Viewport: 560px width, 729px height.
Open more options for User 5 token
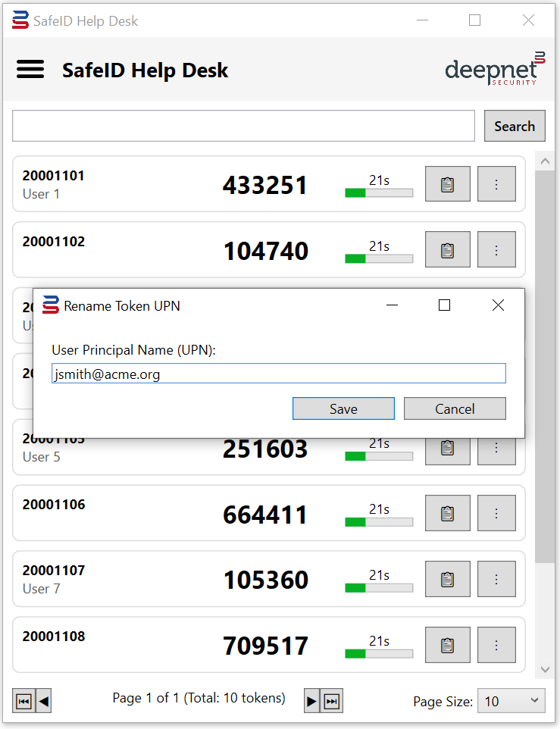[496, 451]
